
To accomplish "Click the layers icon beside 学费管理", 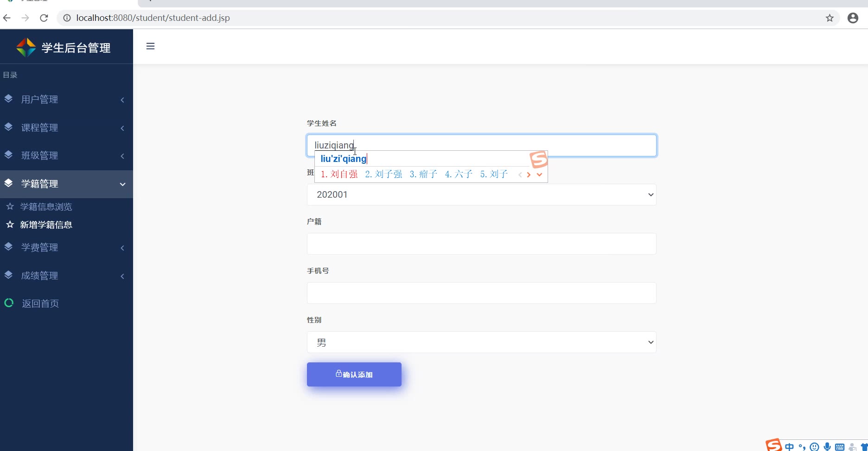I will click(x=8, y=247).
